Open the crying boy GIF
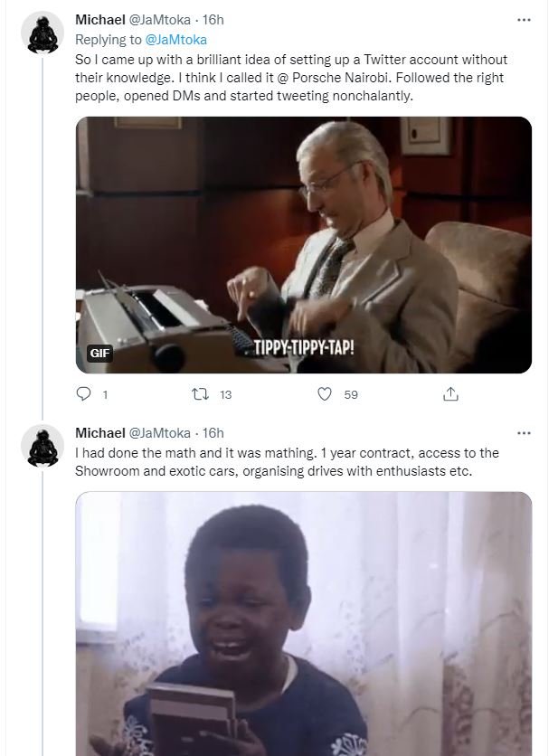558x756 pixels. pyautogui.click(x=303, y=624)
